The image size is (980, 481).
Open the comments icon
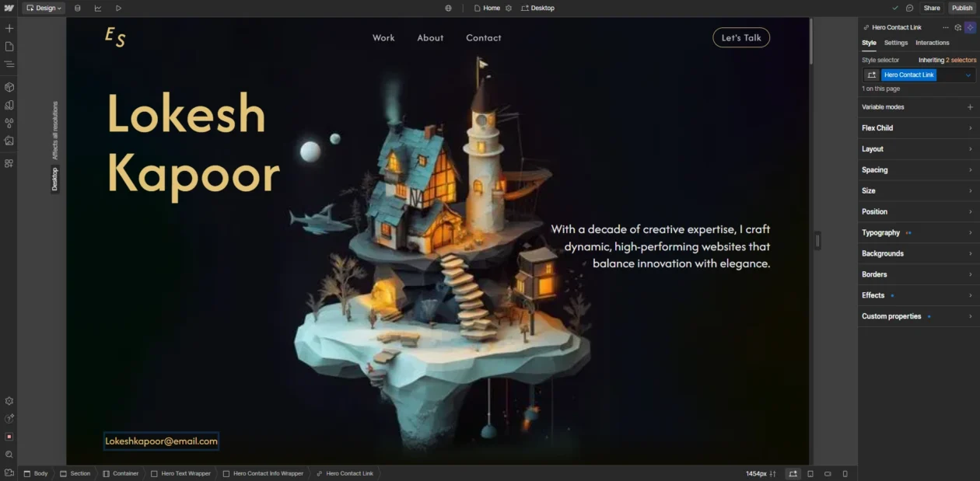909,8
